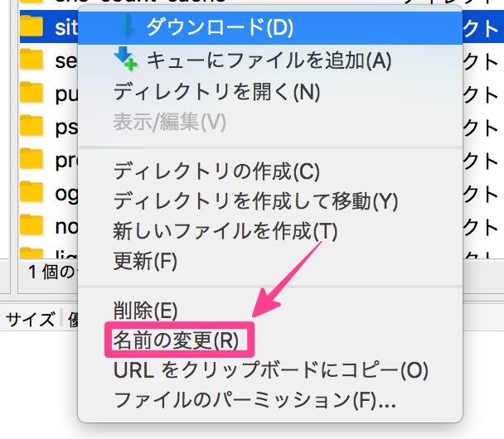Click folder icon of the 'ps' row
The height and width of the screenshot is (439, 504).
pyautogui.click(x=31, y=126)
